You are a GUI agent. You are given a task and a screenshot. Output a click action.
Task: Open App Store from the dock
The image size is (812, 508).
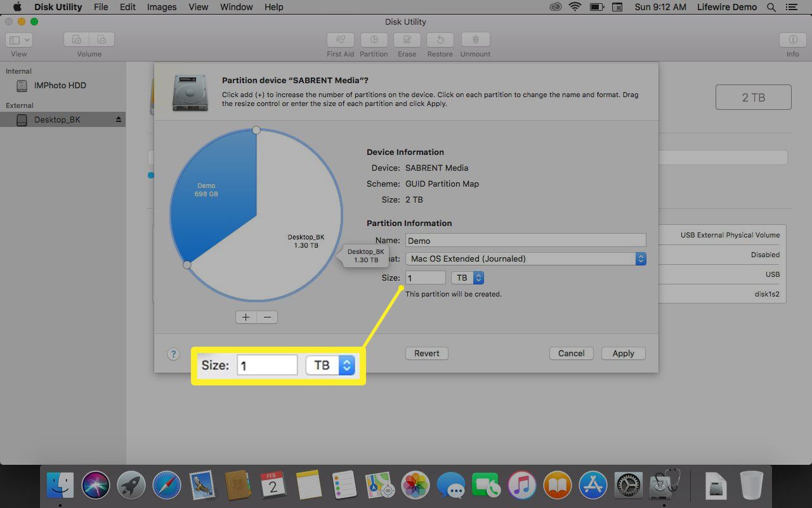(593, 486)
